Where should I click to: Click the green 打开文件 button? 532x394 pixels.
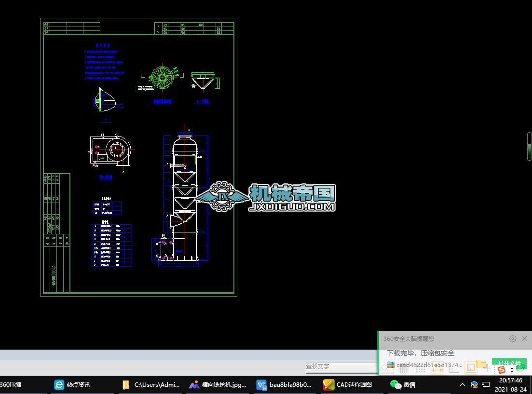[509, 363]
